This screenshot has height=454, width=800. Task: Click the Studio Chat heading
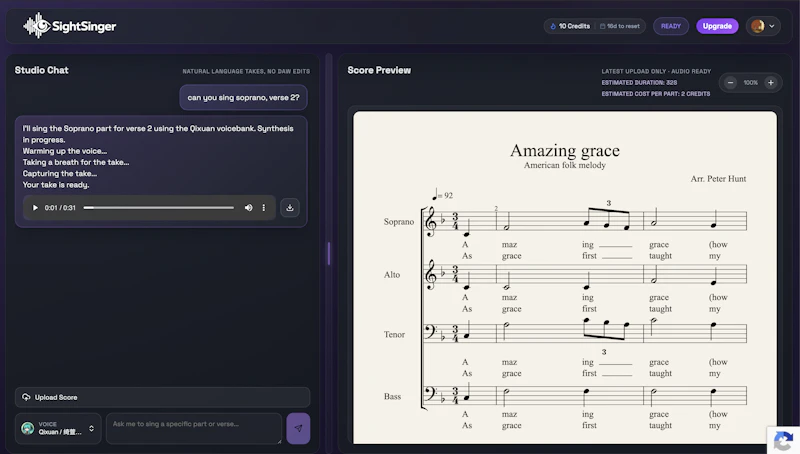[x=41, y=70]
